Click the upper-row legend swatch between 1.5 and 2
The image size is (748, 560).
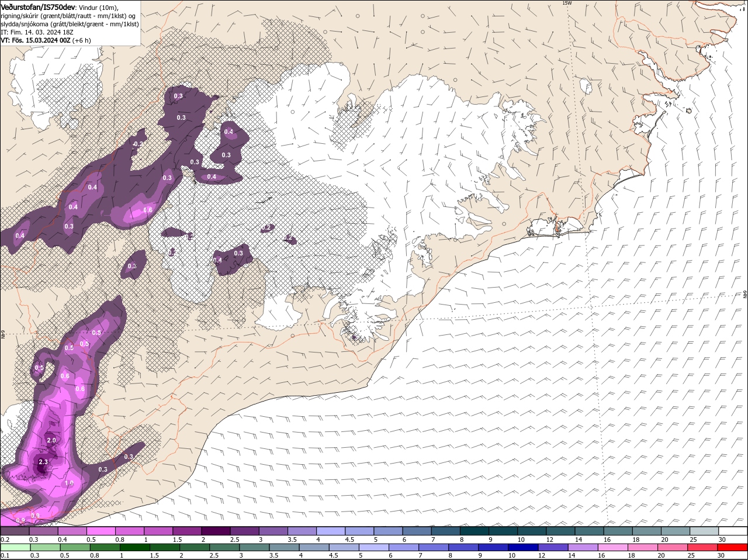pyautogui.click(x=187, y=531)
